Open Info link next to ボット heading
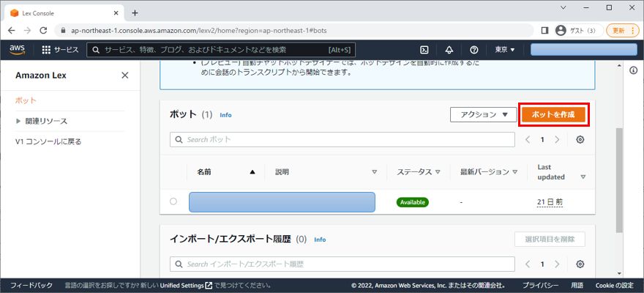 (x=226, y=115)
